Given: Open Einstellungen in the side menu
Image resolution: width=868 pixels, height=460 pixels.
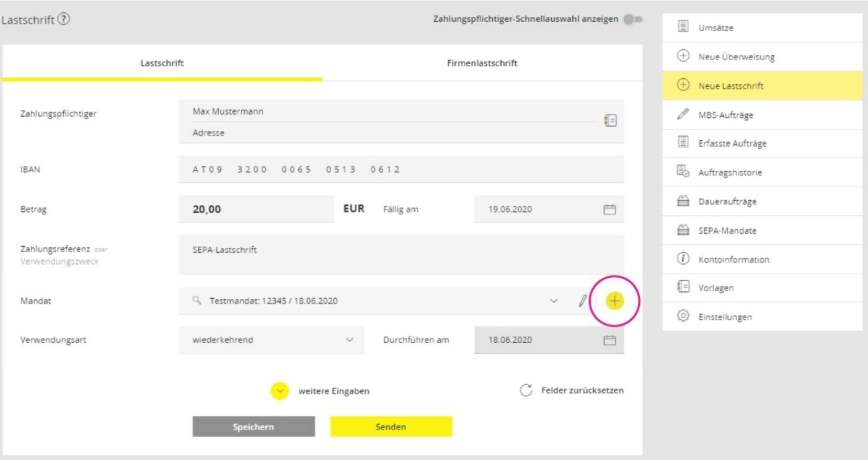Looking at the screenshot, I should [x=724, y=317].
